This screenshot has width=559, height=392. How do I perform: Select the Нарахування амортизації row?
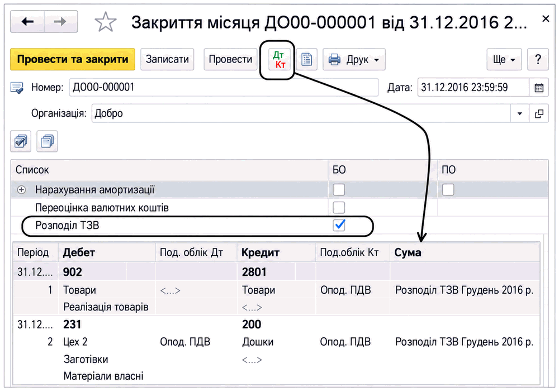279,190
